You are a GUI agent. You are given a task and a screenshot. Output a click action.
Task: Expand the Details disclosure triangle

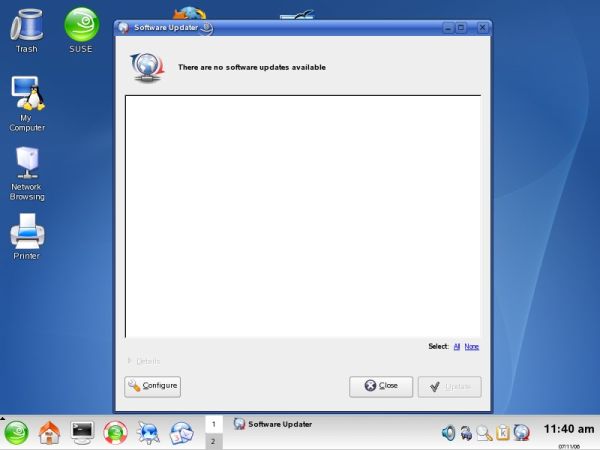(x=129, y=361)
